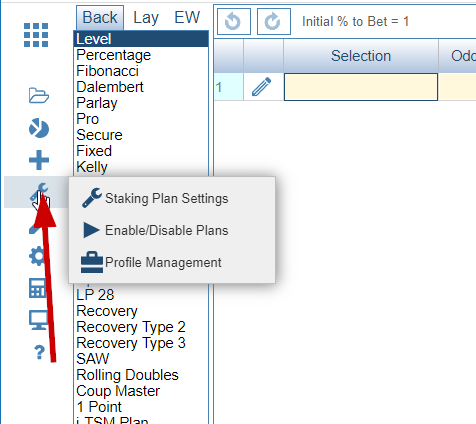Select Rolling Doubles in plan list
The image size is (476, 424).
(127, 375)
